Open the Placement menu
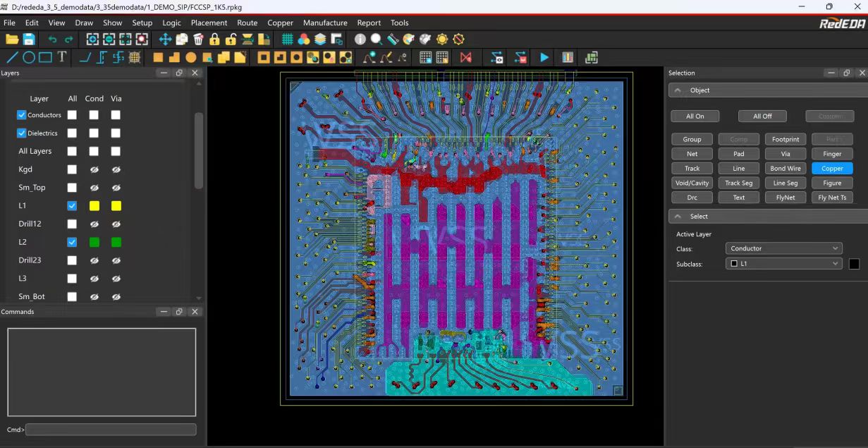The width and height of the screenshot is (868, 448). tap(209, 23)
